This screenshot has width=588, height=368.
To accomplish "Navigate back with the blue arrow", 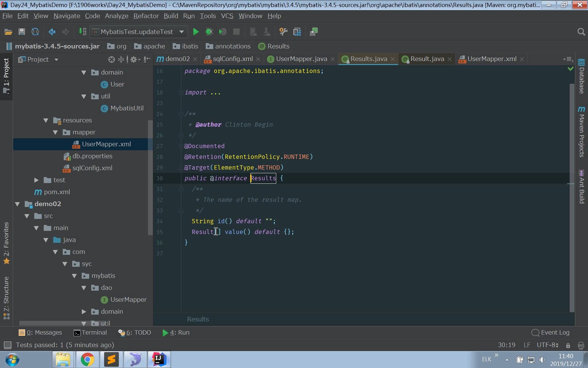I will (52, 32).
